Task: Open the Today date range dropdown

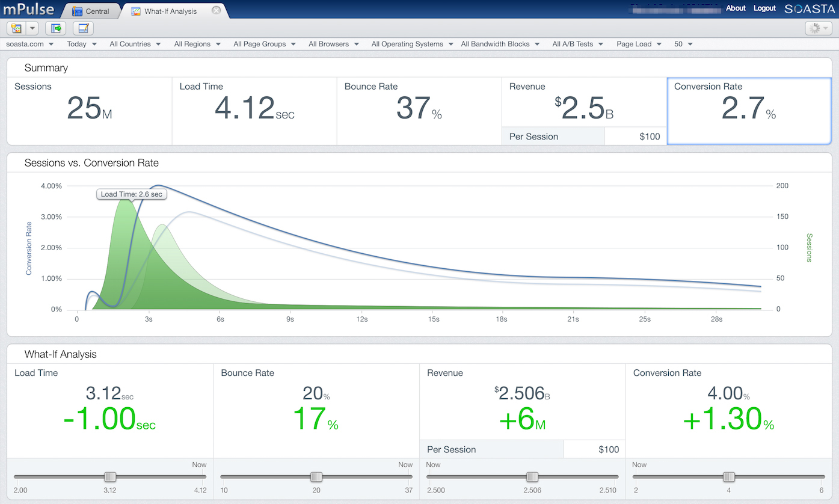Action: [81, 43]
